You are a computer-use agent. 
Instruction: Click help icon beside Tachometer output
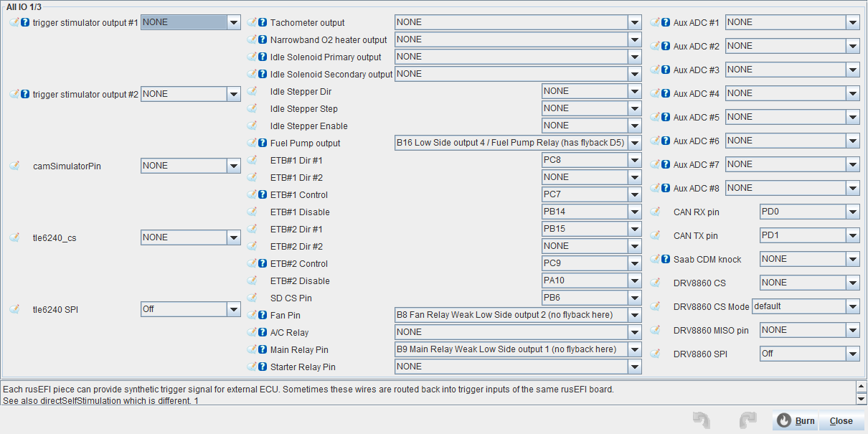point(263,23)
